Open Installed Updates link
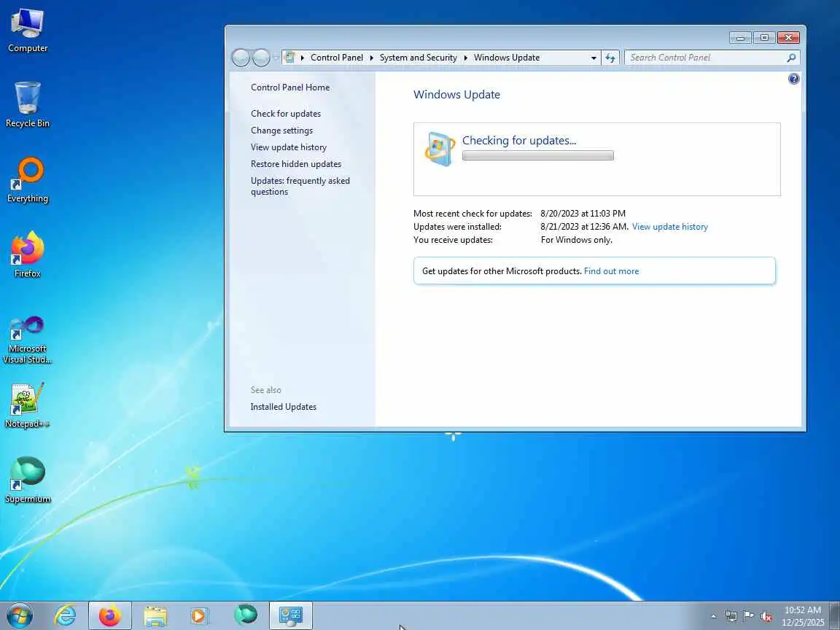The image size is (840, 630). pyautogui.click(x=284, y=407)
